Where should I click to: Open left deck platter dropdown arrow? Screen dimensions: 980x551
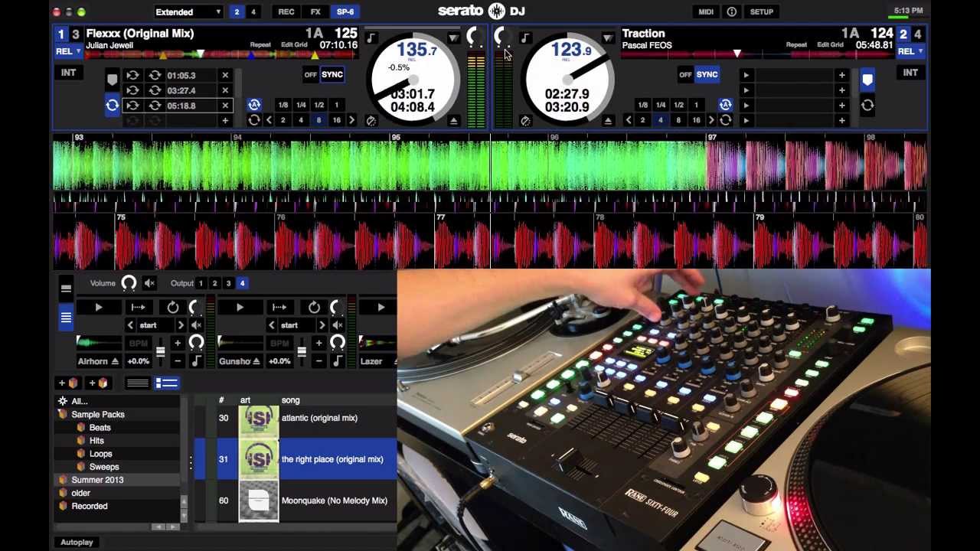click(453, 38)
